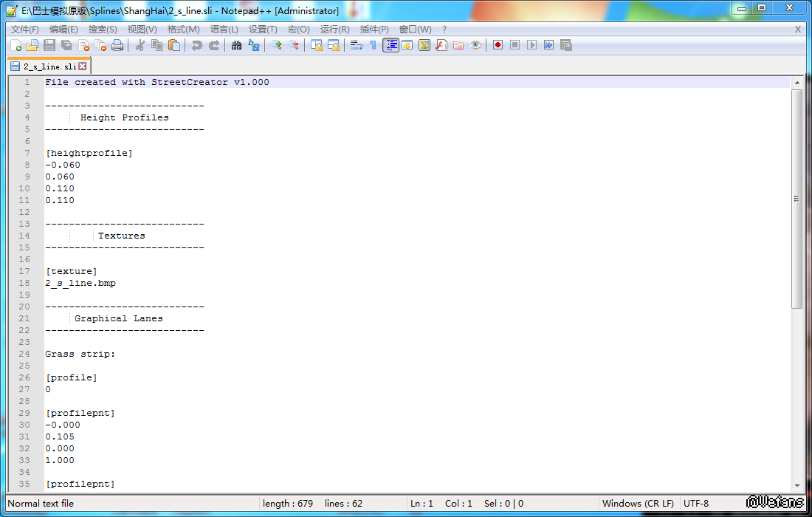
Task: Place cursor on 'Grass strip:' line
Action: coord(80,355)
